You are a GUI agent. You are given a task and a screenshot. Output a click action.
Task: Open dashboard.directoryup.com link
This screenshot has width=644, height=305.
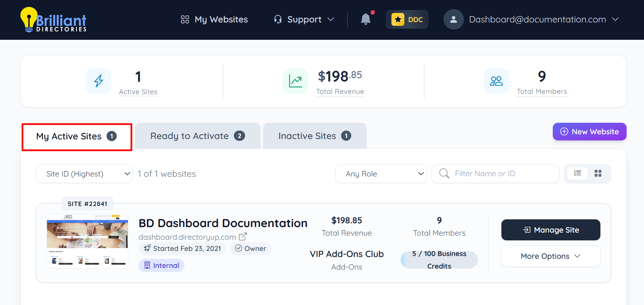[187, 237]
